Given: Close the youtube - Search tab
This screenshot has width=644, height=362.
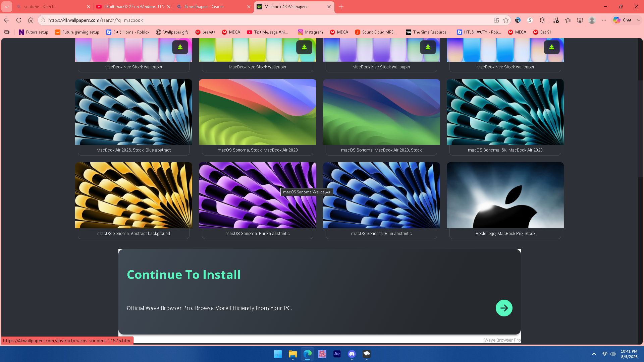Looking at the screenshot, I should coord(89,7).
